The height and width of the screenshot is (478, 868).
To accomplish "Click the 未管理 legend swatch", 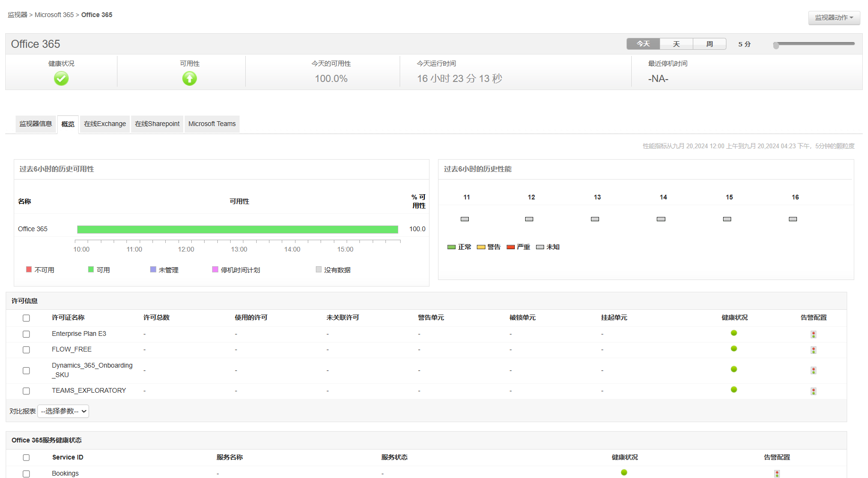I will (153, 270).
